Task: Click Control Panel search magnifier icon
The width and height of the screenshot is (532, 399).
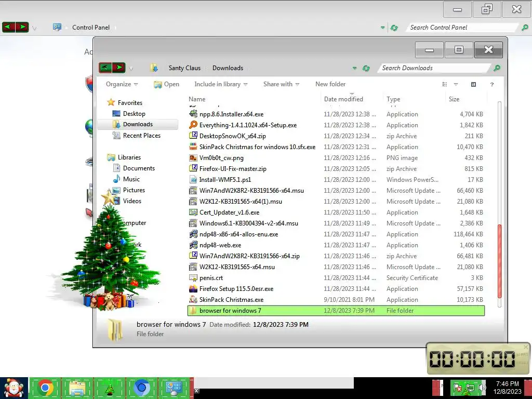Action: (x=525, y=28)
